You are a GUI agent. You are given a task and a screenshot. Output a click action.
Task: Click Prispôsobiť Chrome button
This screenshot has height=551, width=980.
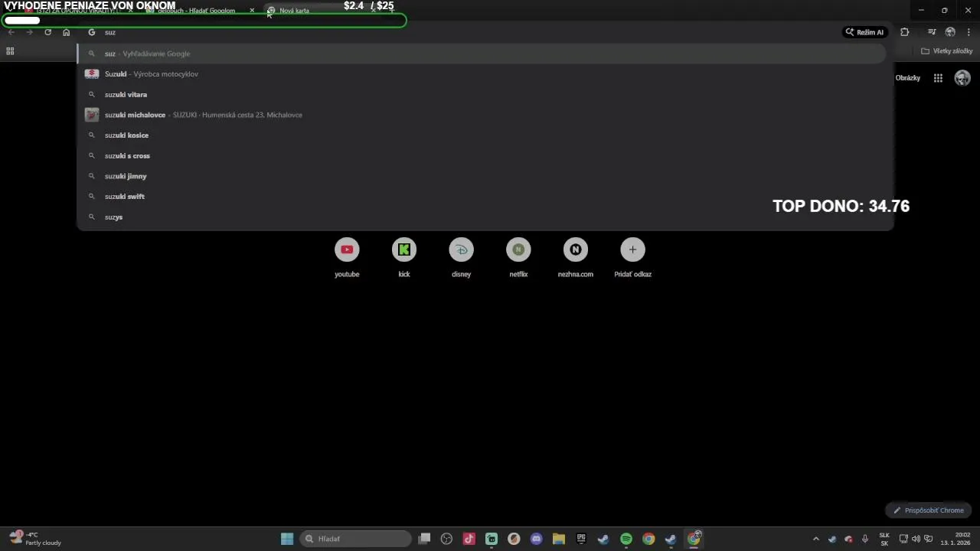pos(928,510)
